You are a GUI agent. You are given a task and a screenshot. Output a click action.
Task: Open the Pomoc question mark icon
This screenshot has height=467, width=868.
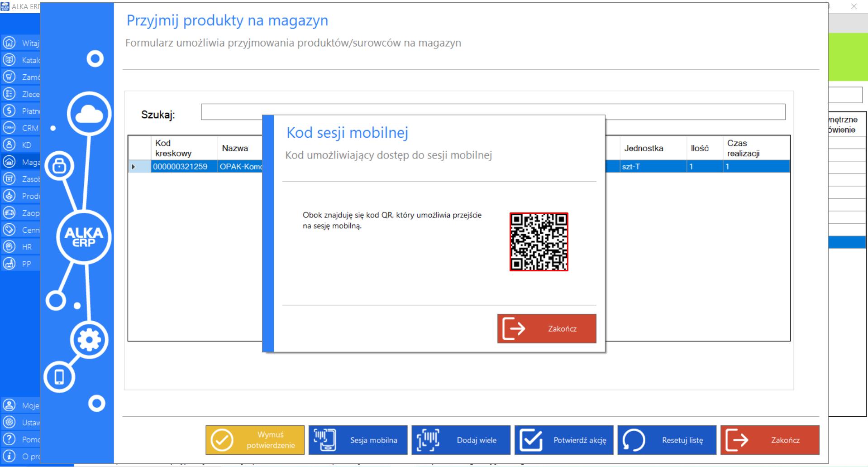click(9, 439)
